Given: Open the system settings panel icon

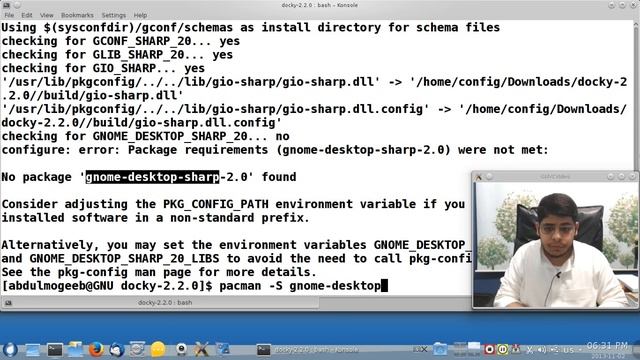Looking at the screenshot, I should (137, 349).
